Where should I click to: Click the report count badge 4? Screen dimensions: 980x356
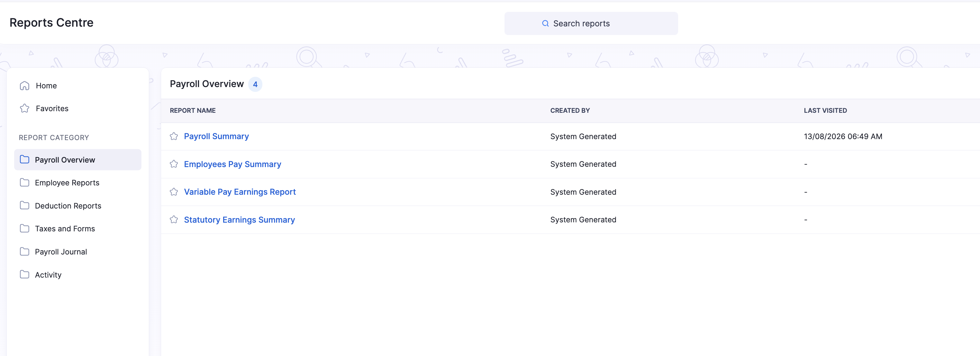(255, 85)
